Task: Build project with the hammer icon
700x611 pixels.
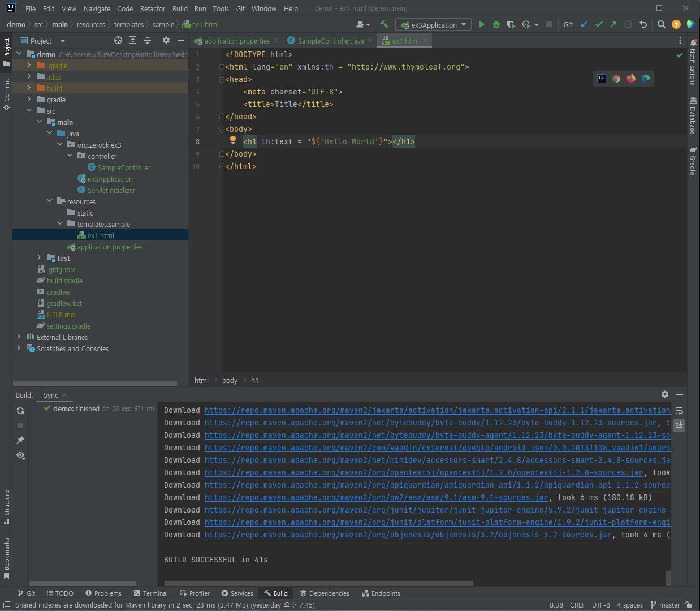Action: click(384, 24)
